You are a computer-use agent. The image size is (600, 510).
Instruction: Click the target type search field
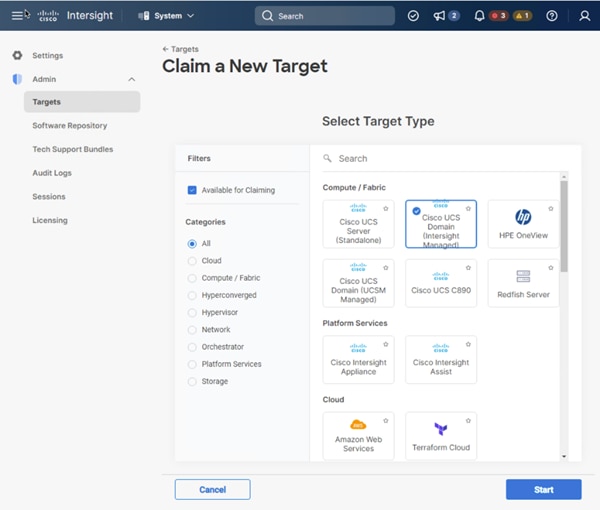(x=445, y=158)
